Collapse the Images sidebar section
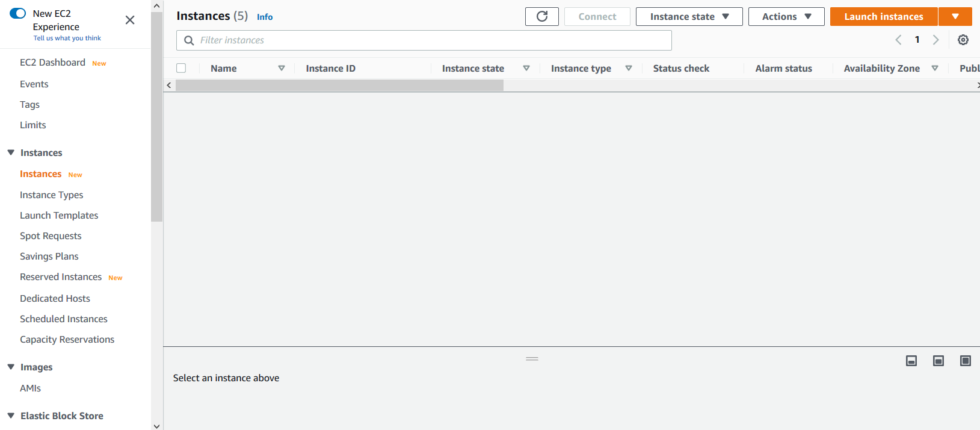980x430 pixels. [x=11, y=367]
